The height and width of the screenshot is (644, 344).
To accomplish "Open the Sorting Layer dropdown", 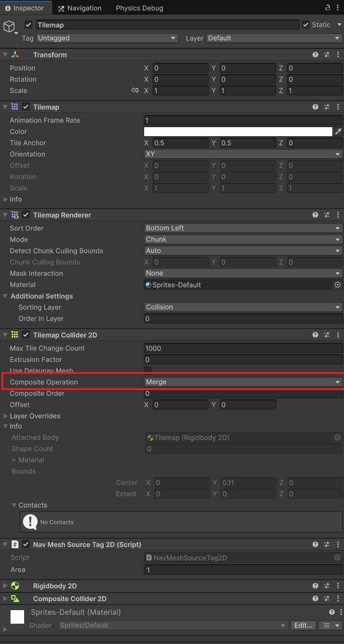I will pyautogui.click(x=243, y=307).
